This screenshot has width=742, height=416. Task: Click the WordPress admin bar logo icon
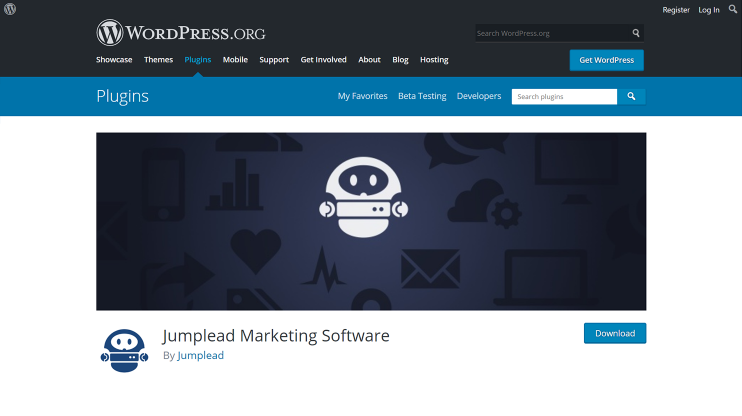tap(10, 9)
